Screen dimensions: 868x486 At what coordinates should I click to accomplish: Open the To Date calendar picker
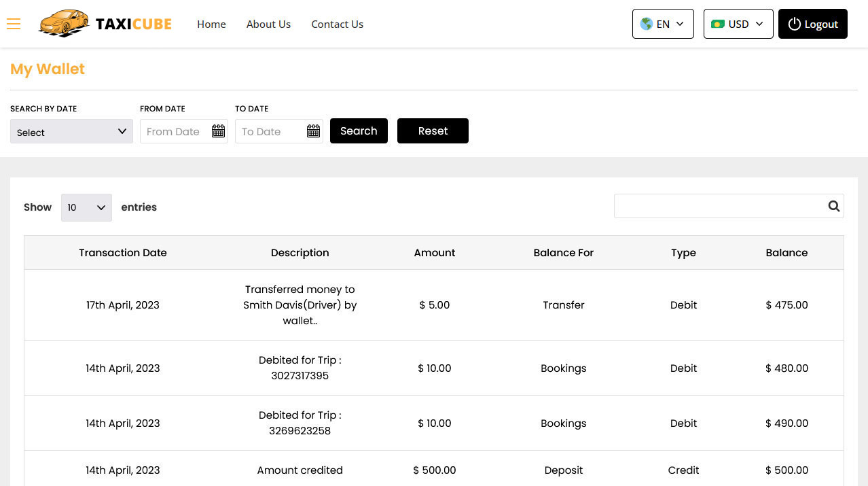pyautogui.click(x=313, y=131)
